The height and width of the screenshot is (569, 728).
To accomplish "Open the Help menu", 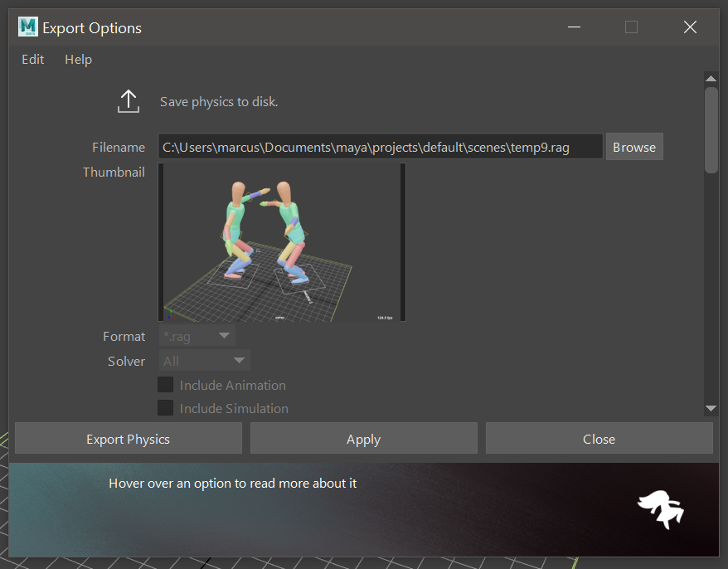I will click(78, 60).
